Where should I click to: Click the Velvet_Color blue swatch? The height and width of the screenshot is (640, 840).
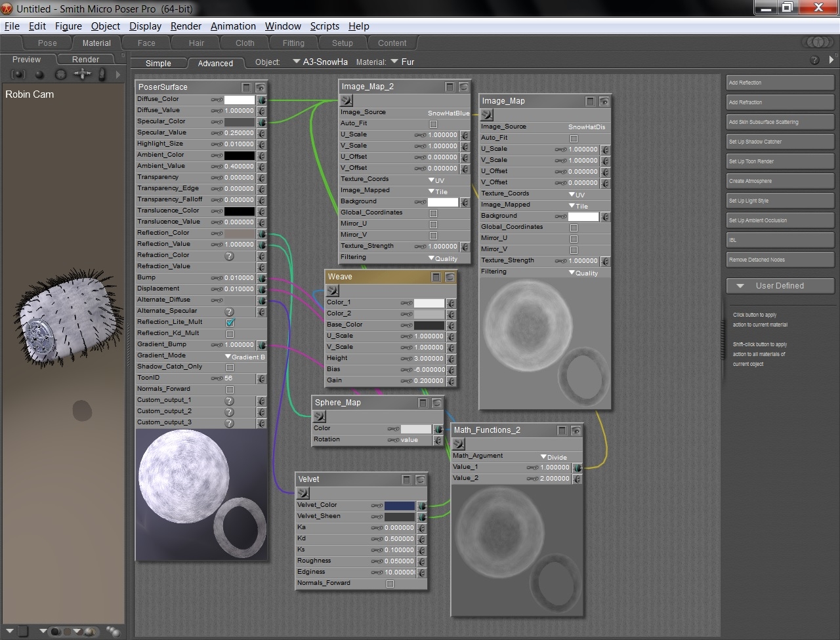click(x=399, y=506)
